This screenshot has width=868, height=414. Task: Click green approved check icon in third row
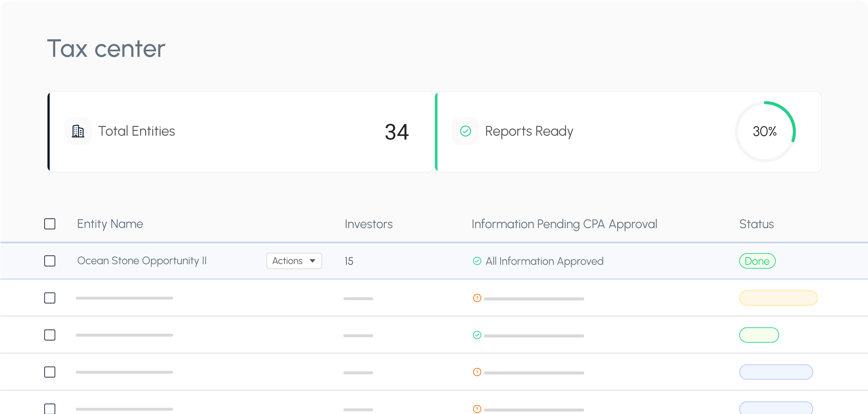(477, 335)
